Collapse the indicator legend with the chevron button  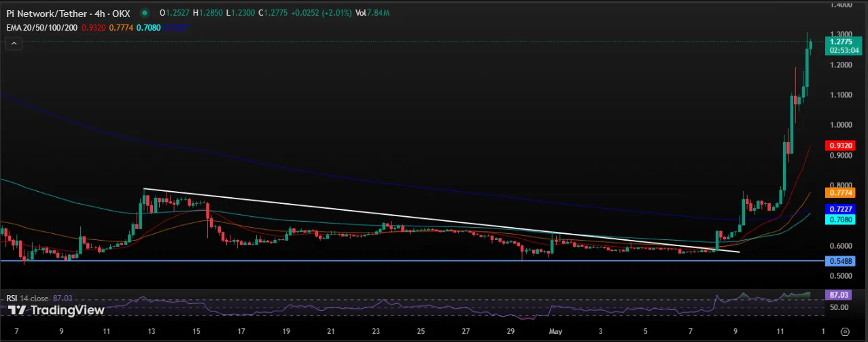point(14,43)
